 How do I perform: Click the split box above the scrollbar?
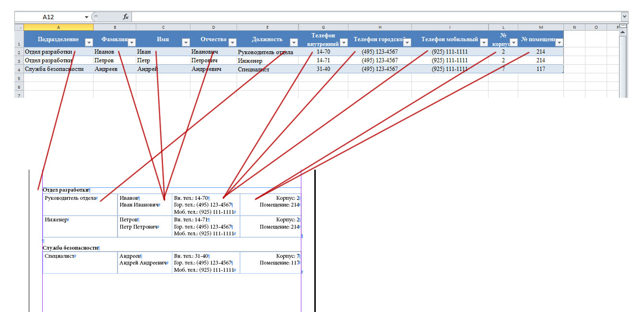(x=623, y=26)
